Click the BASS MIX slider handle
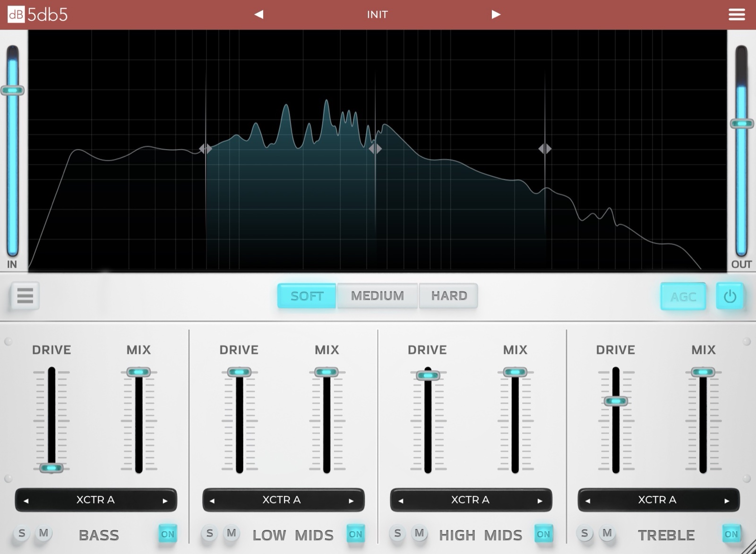Image resolution: width=756 pixels, height=554 pixels. [x=139, y=372]
